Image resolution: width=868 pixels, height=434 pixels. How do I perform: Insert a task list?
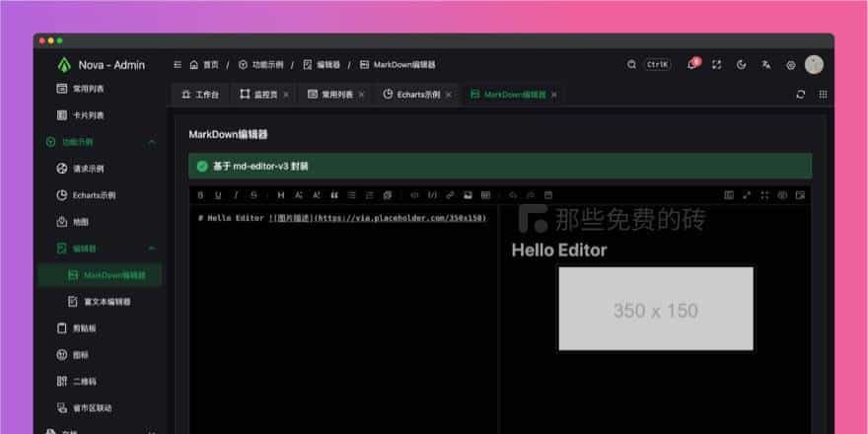coord(387,195)
